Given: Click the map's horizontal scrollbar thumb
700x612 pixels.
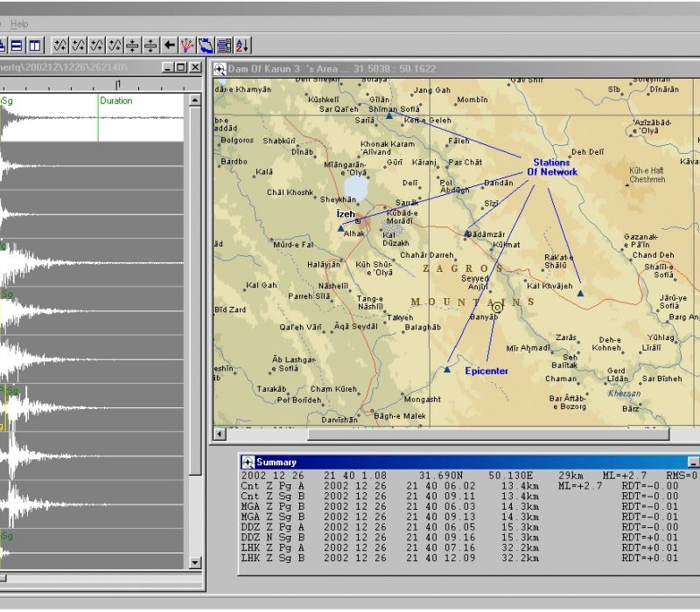Looking at the screenshot, I should click(x=488, y=434).
